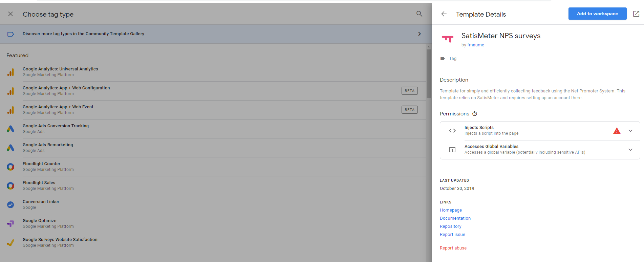Click BETA badge on App + Web Configuration
This screenshot has width=644, height=262.
coord(409,91)
